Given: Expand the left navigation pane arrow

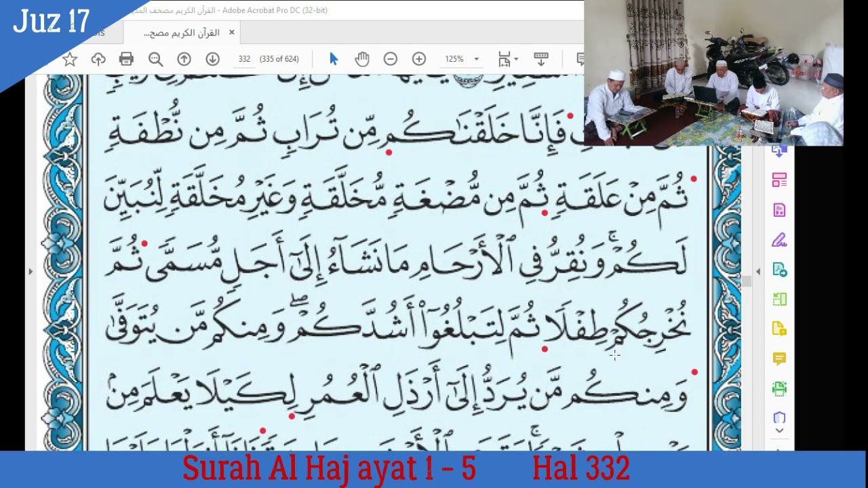Looking at the screenshot, I should (x=30, y=272).
